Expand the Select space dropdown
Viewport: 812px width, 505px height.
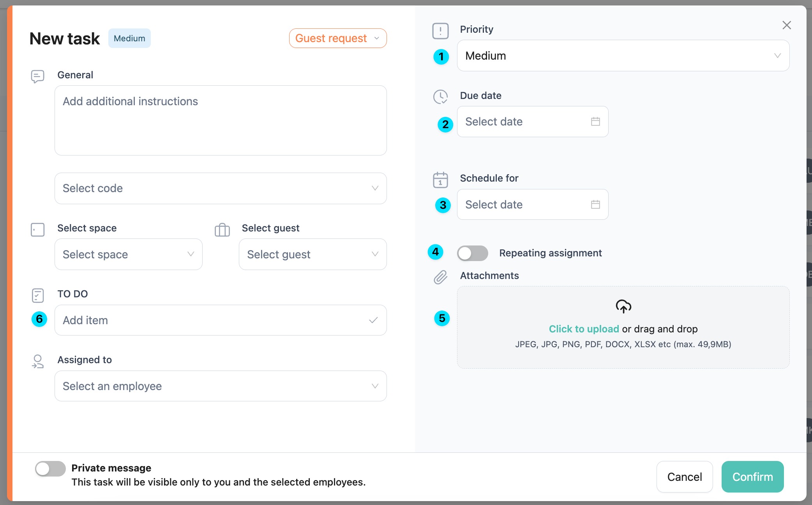pyautogui.click(x=128, y=254)
